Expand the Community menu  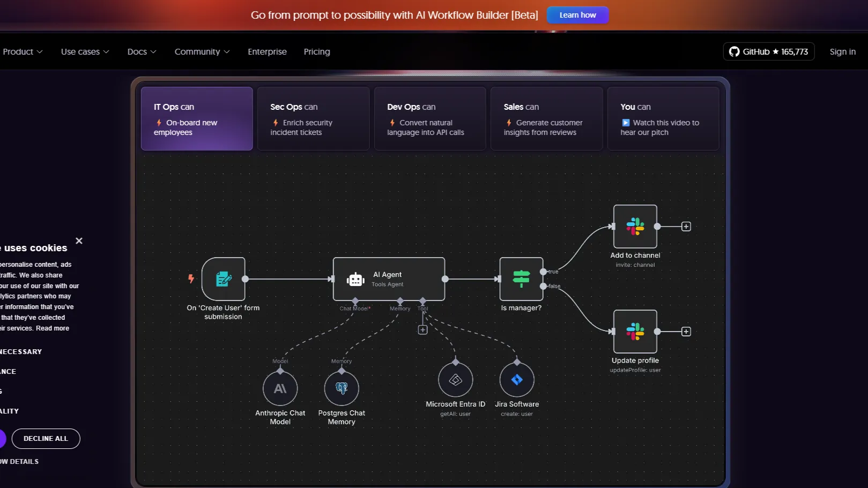202,52
